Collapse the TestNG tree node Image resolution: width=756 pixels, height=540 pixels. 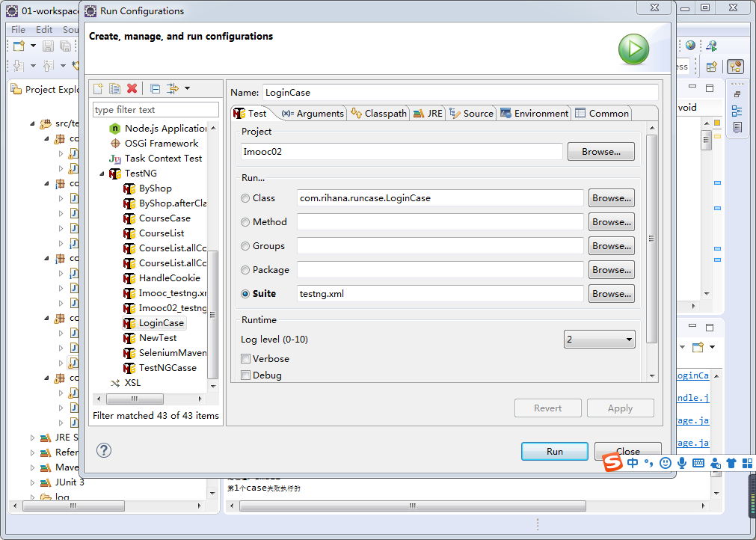point(102,174)
